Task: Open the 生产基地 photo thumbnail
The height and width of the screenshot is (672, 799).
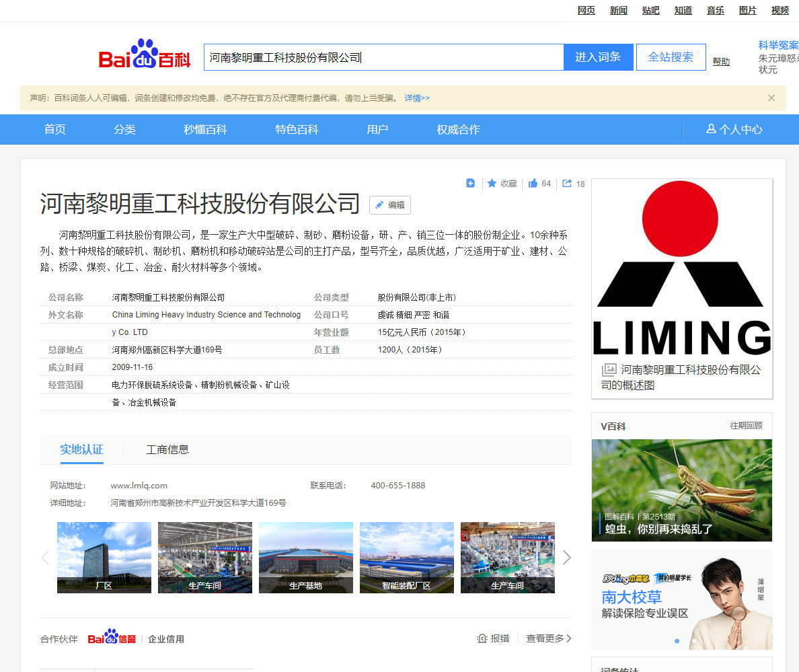Action: click(x=306, y=558)
